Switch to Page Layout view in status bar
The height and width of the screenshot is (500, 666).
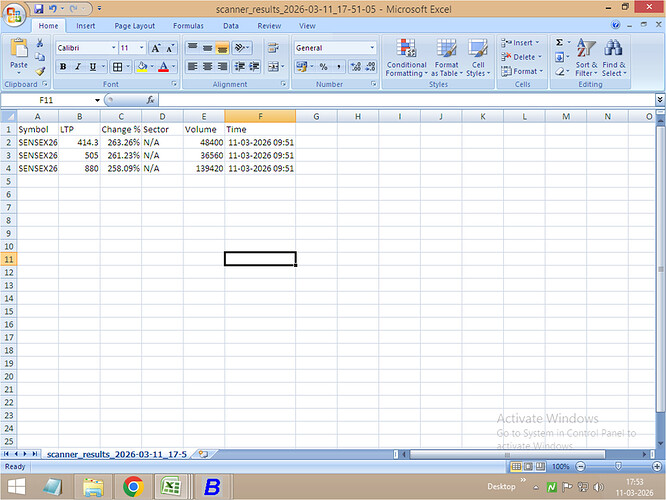(x=529, y=467)
